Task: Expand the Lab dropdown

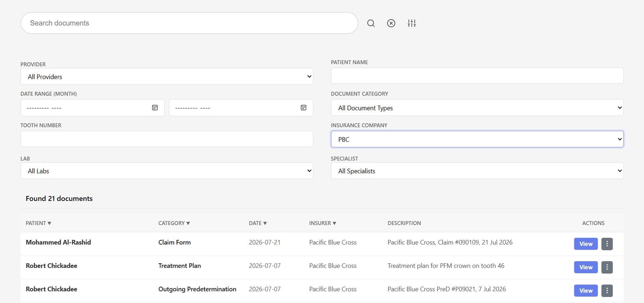Action: coord(167,171)
